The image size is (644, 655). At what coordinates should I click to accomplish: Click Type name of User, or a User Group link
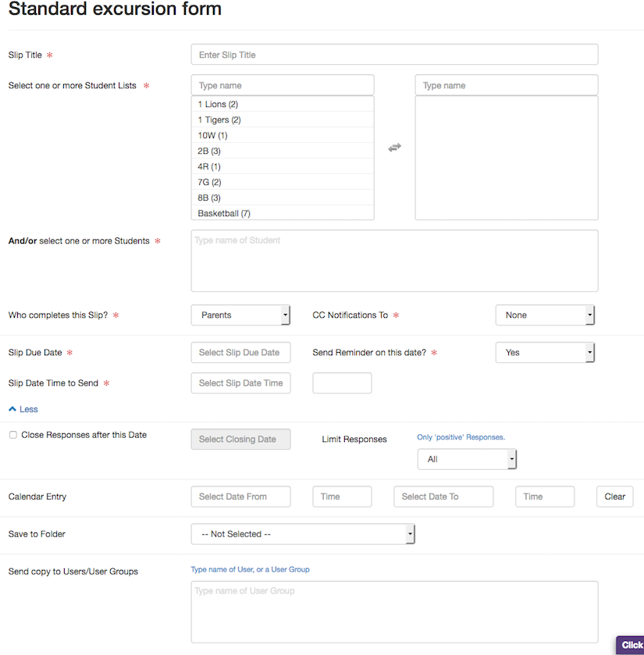[250, 569]
